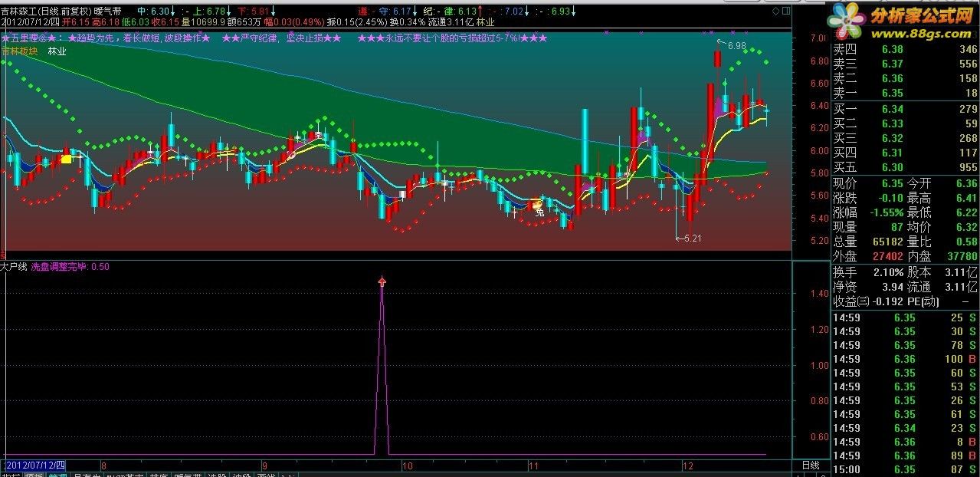This screenshot has width=980, height=477.
Task: Select the 15:00 trade tick row
Action: (x=906, y=469)
